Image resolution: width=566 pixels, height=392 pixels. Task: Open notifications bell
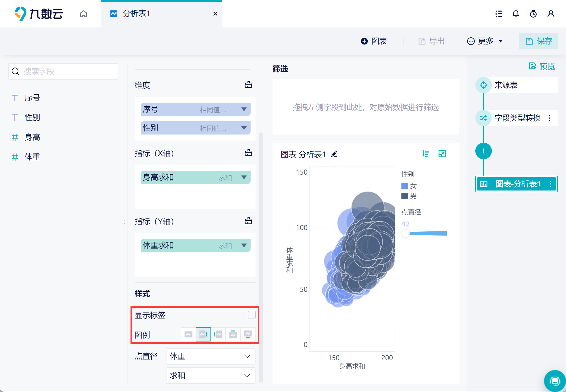click(x=516, y=14)
